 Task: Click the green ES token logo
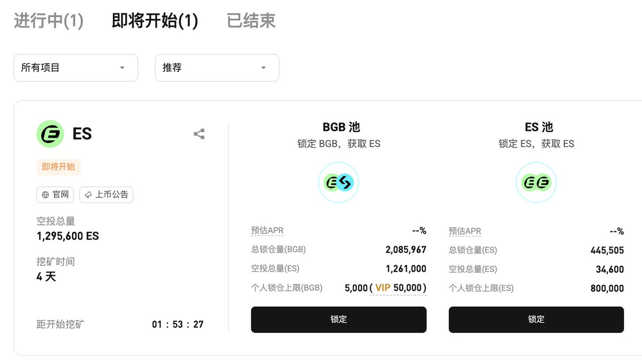click(50, 134)
